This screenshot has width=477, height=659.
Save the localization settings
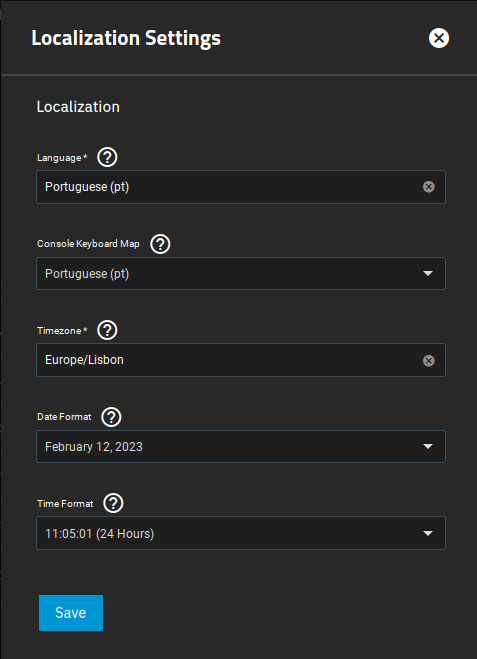point(71,613)
